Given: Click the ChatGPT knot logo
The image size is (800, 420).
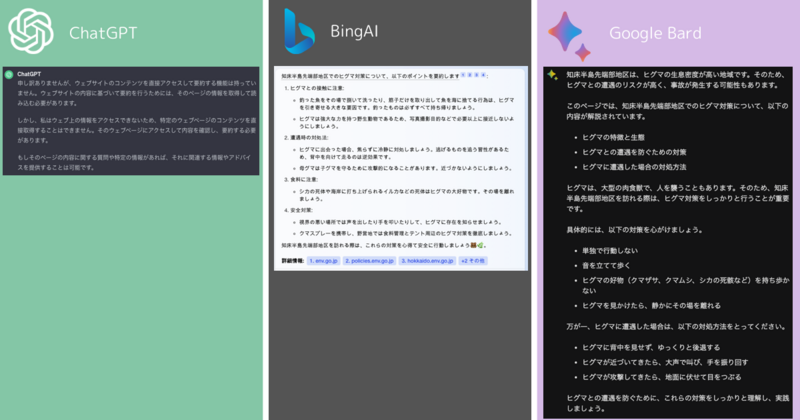Looking at the screenshot, I should point(31,31).
